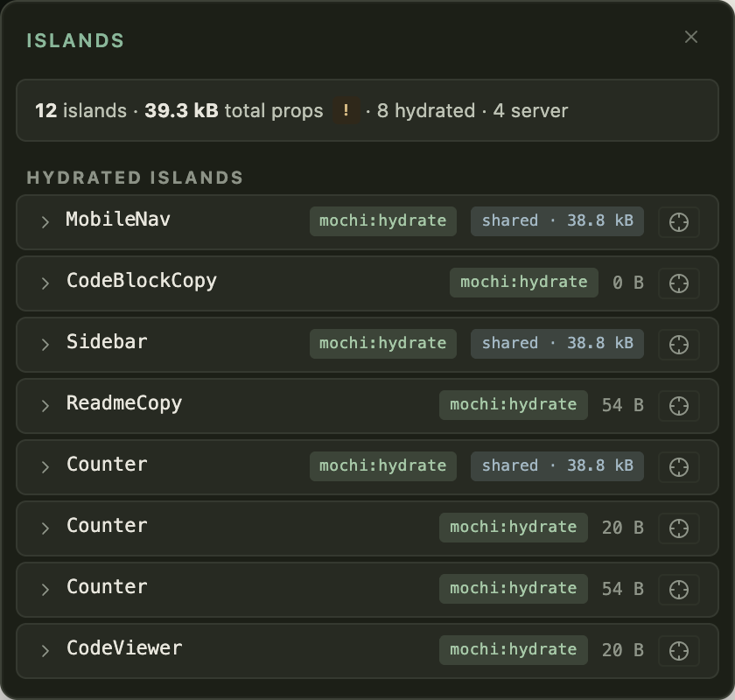The width and height of the screenshot is (735, 700).
Task: Select the Sidebar island name
Action: pyautogui.click(x=107, y=342)
